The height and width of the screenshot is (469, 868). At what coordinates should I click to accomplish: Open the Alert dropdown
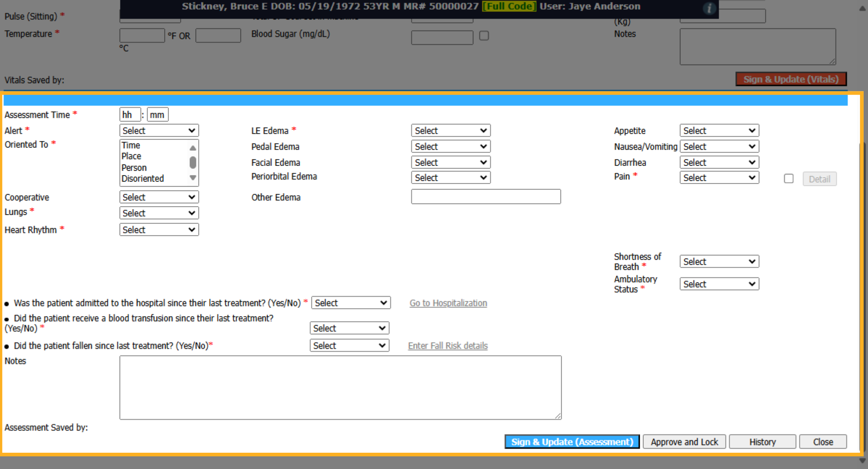coord(159,131)
